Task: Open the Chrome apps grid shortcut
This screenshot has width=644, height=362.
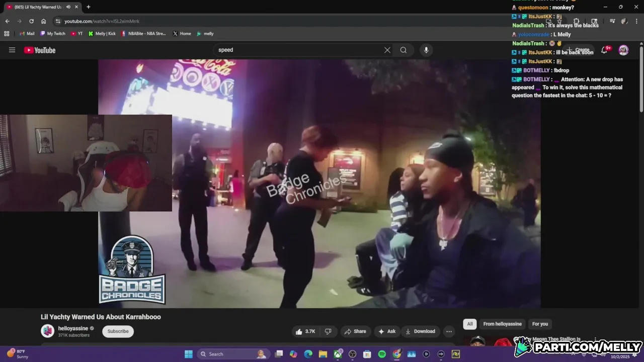Action: tap(7, 34)
